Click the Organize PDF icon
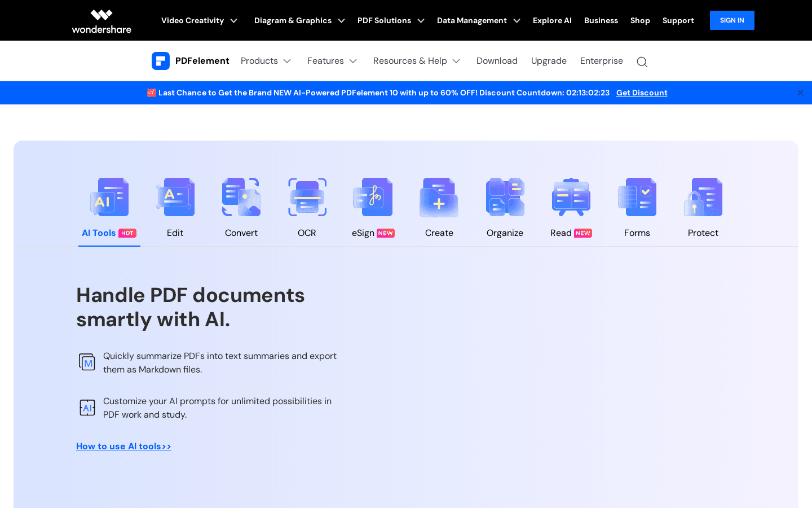This screenshot has height=508, width=812. (505, 197)
